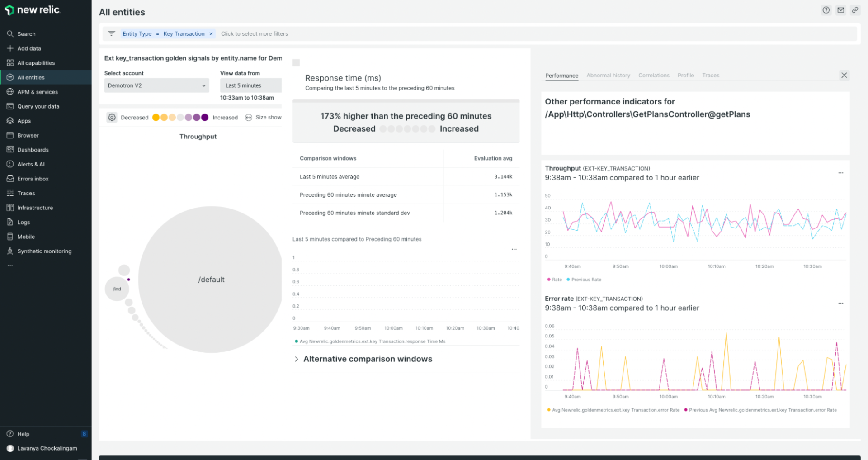Select the darkest purple Increased swatch

click(x=205, y=117)
